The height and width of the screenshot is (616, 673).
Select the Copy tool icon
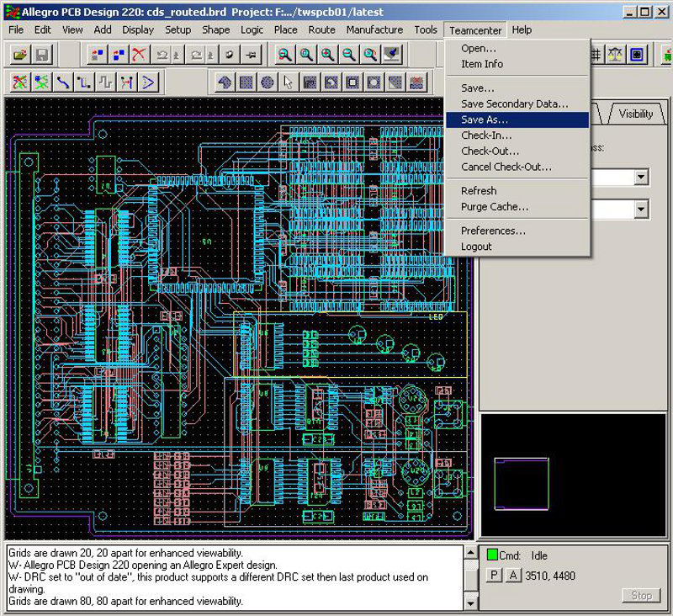point(118,55)
